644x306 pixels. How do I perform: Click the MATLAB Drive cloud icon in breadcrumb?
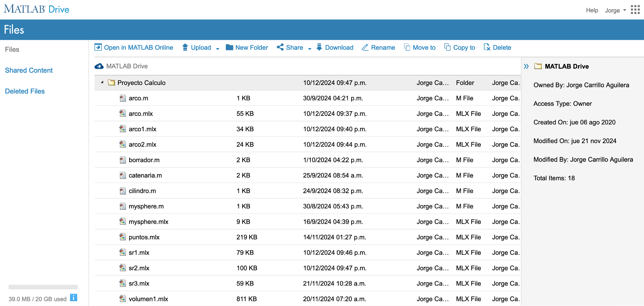99,66
